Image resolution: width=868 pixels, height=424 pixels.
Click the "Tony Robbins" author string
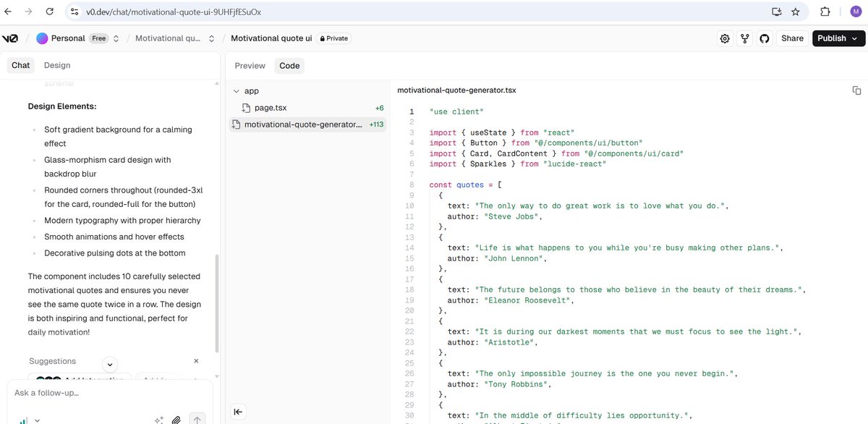pyautogui.click(x=516, y=384)
